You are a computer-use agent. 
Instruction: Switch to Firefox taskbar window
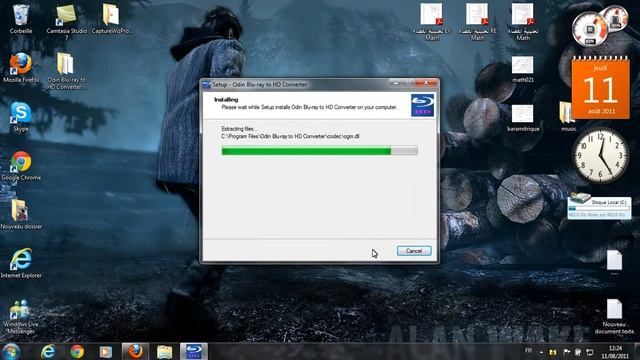(135, 351)
